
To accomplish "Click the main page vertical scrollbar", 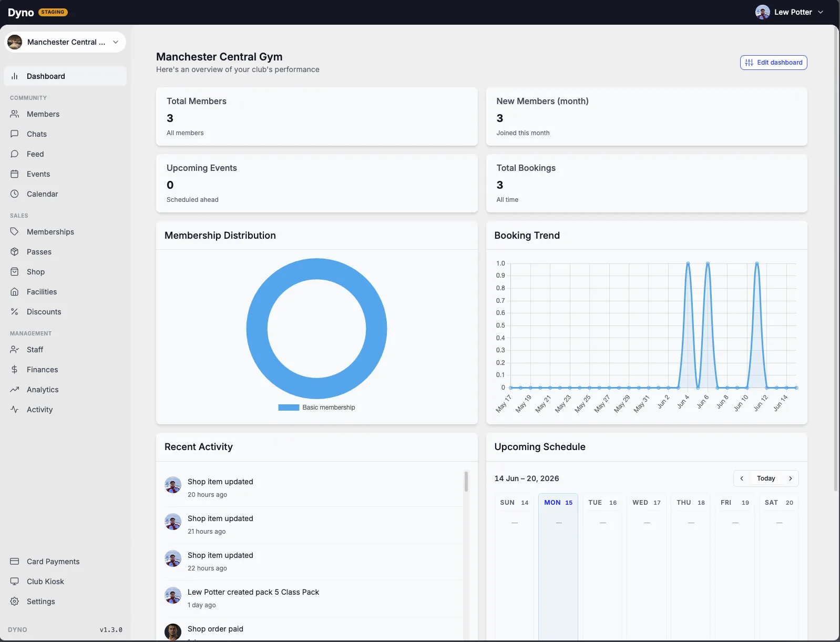I will pyautogui.click(x=836, y=258).
